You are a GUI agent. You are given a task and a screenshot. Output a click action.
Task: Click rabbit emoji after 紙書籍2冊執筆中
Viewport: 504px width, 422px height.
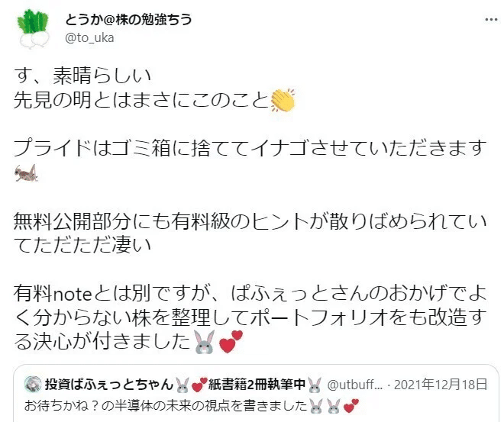coord(315,385)
